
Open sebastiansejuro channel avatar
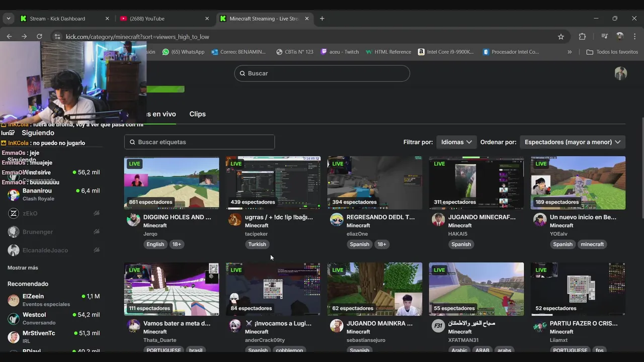[337, 326]
